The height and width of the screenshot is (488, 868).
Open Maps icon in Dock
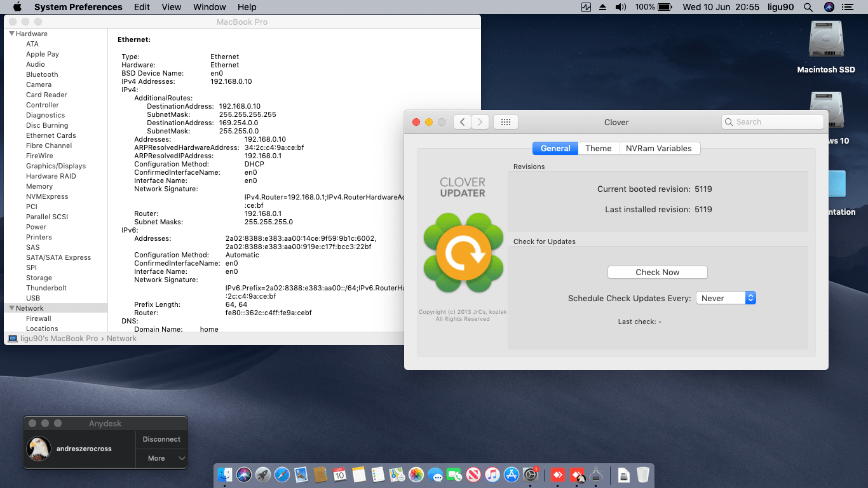(x=397, y=475)
